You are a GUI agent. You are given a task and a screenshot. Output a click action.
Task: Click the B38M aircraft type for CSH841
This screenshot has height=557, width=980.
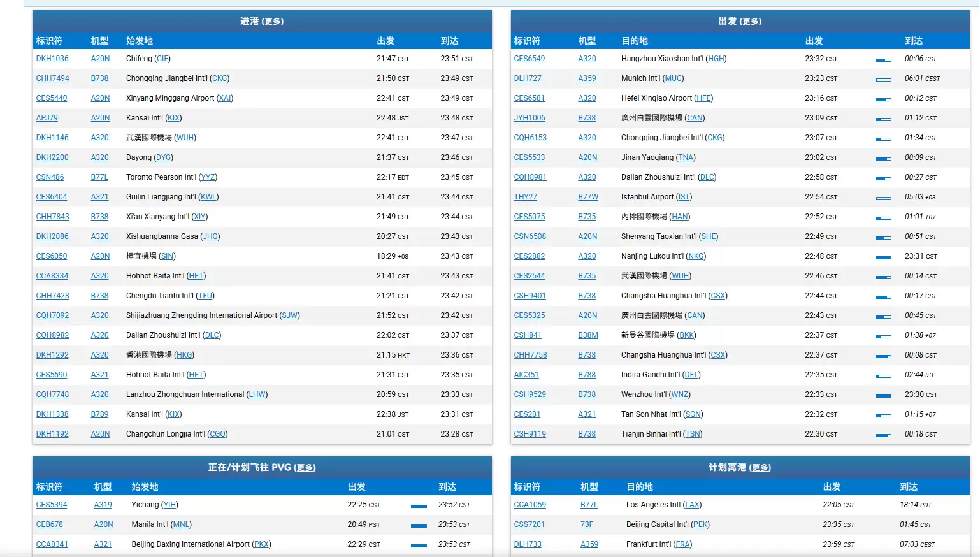tap(588, 335)
